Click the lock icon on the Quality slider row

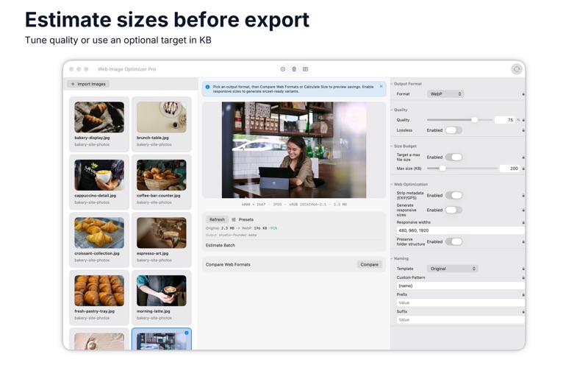(x=523, y=120)
